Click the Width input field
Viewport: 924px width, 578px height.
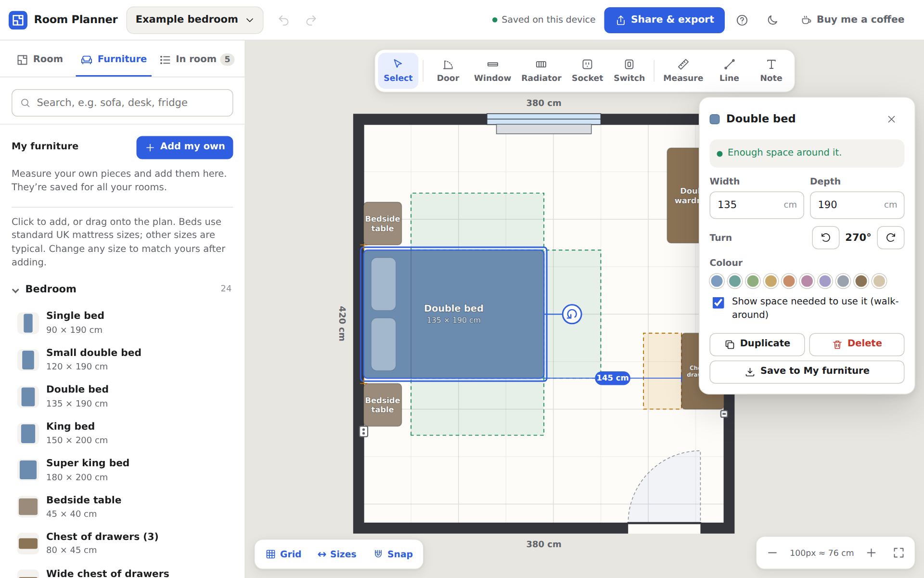pyautogui.click(x=757, y=205)
